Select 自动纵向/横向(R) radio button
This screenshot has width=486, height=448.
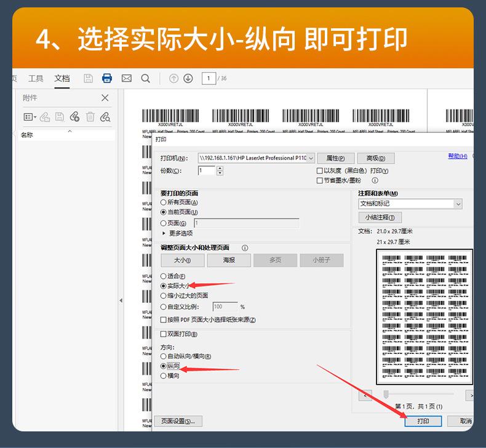click(x=164, y=356)
